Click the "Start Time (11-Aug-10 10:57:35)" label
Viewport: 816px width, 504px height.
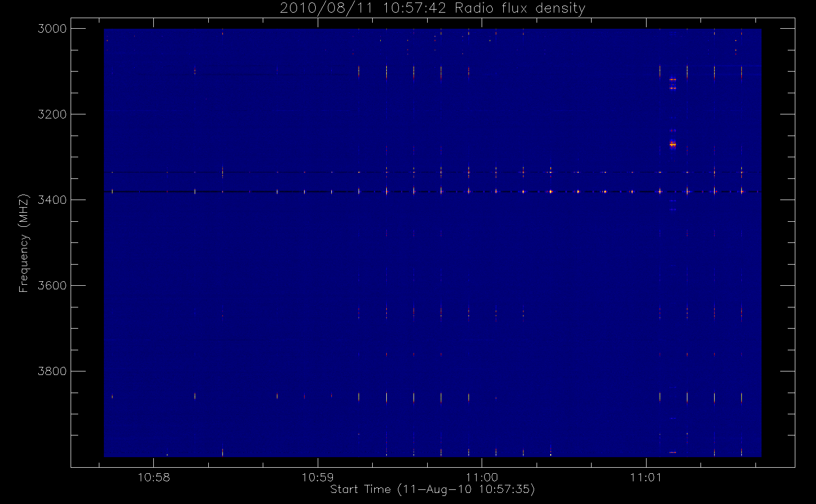[x=432, y=489]
